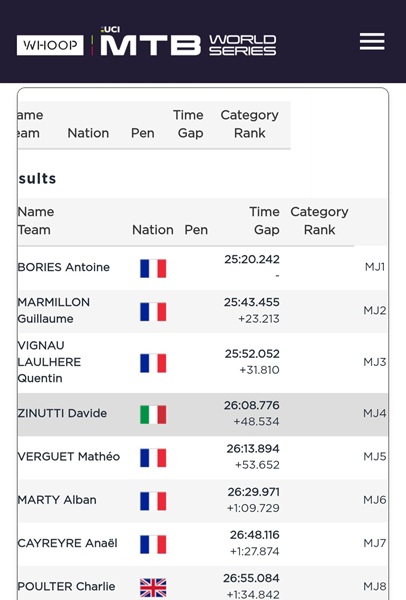Click the French flag beside MARTY Alban
This screenshot has width=406, height=600.
tap(153, 501)
